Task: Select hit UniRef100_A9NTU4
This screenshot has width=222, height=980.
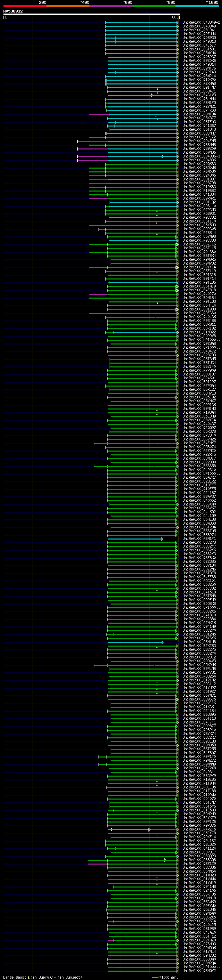Action: [199, 114]
